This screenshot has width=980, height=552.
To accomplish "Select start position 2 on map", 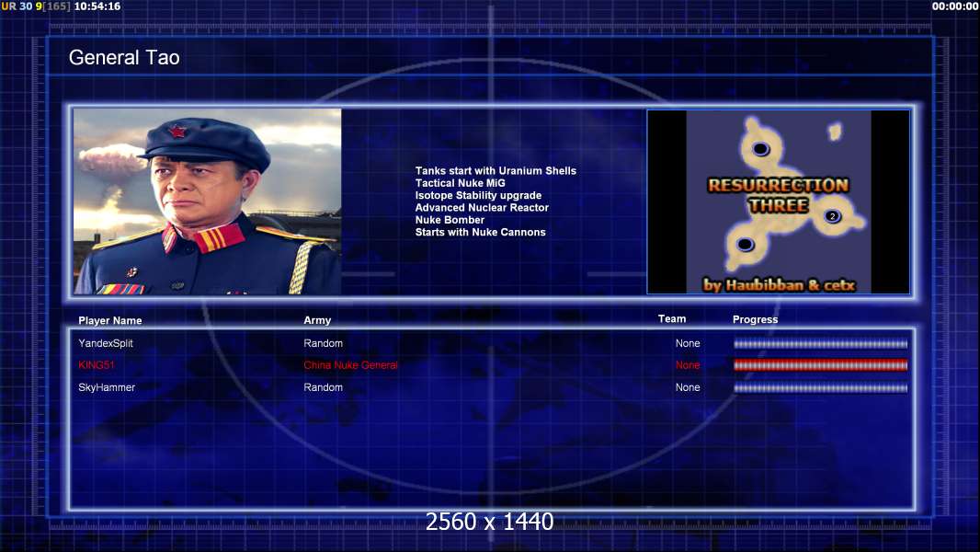I will [x=832, y=216].
